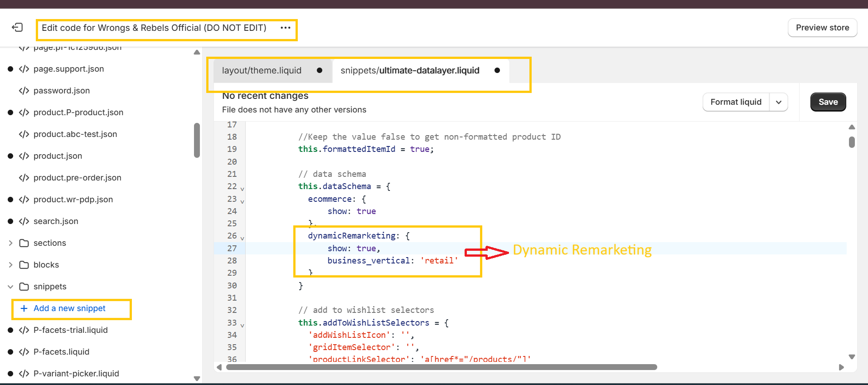Viewport: 868px width, 385px height.
Task: Click code icon of password.json
Action: pyautogui.click(x=24, y=91)
